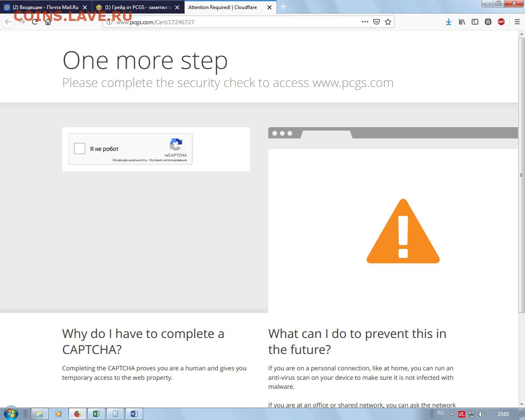Image resolution: width=525 pixels, height=420 pixels.
Task: Open the Windows Start button
Action: (11, 413)
